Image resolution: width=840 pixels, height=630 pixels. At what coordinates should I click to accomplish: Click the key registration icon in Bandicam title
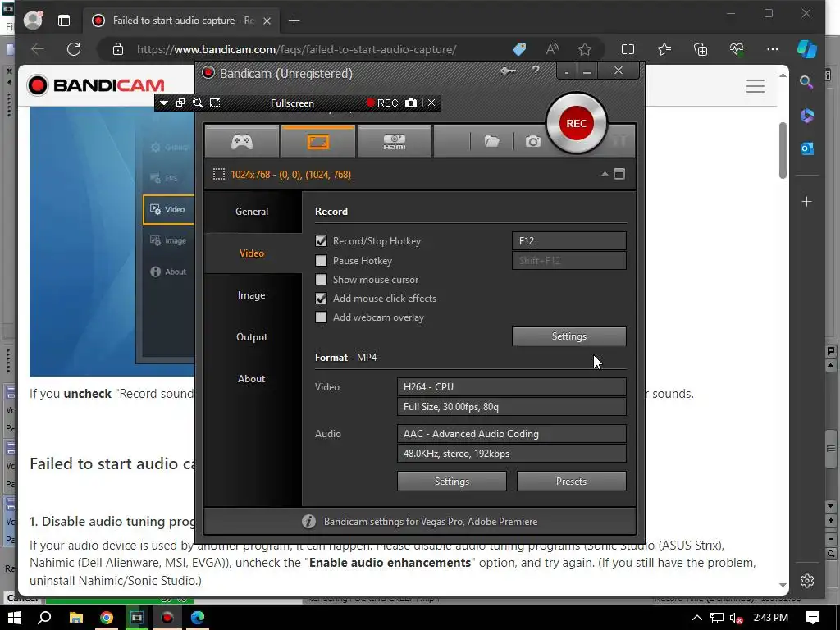(x=508, y=71)
